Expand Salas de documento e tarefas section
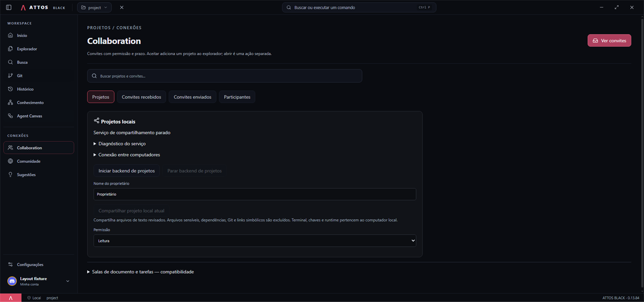The width and height of the screenshot is (644, 302). coord(140,272)
